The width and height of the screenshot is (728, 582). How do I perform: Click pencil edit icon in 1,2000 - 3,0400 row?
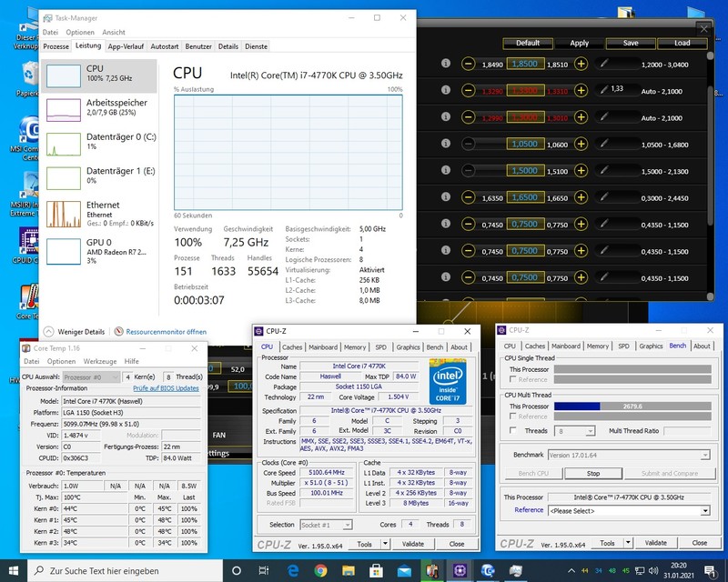(604, 63)
